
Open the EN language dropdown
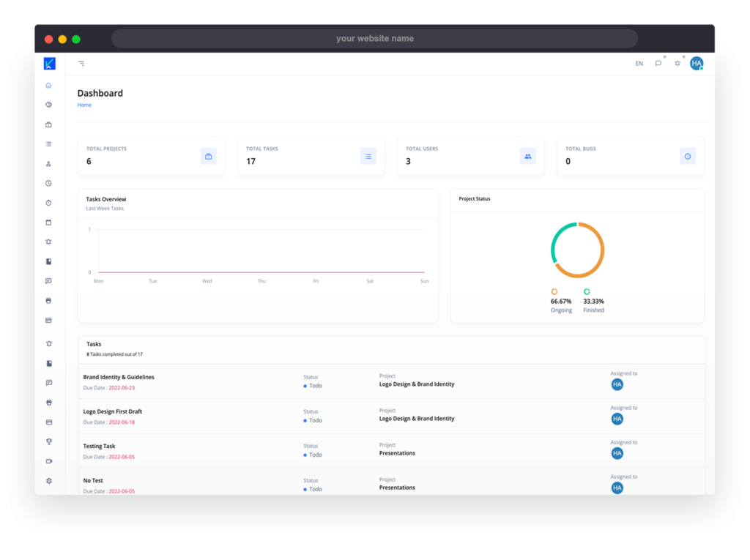[x=639, y=64]
